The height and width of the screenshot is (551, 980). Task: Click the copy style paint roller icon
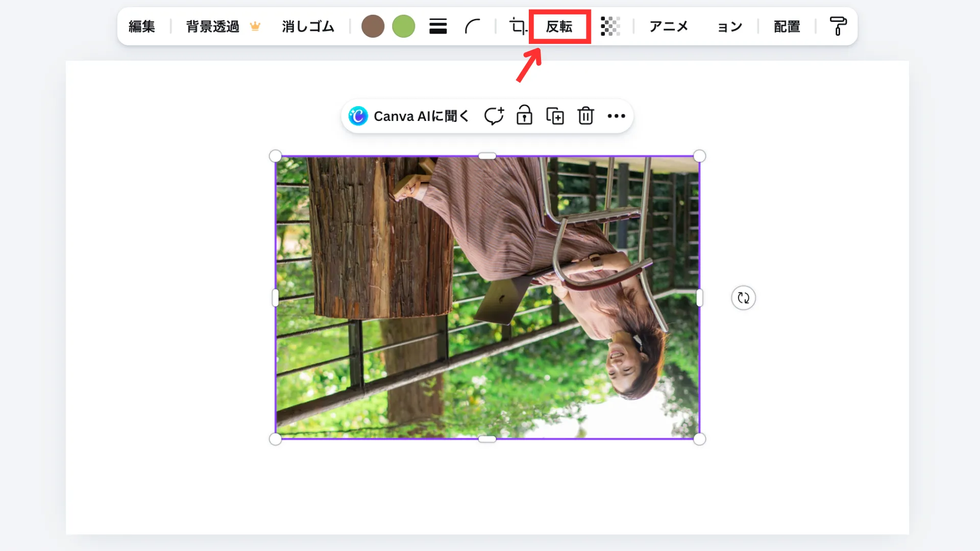tap(838, 26)
